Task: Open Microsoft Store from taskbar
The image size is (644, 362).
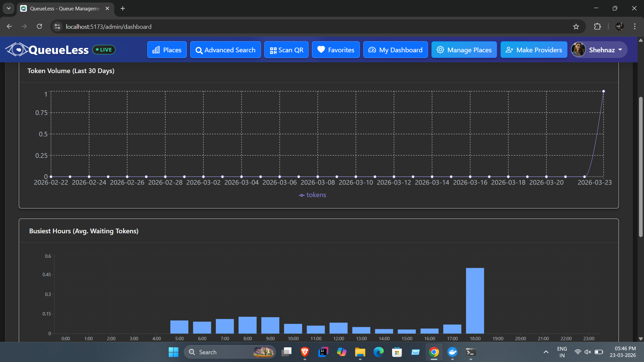Action: [397, 352]
